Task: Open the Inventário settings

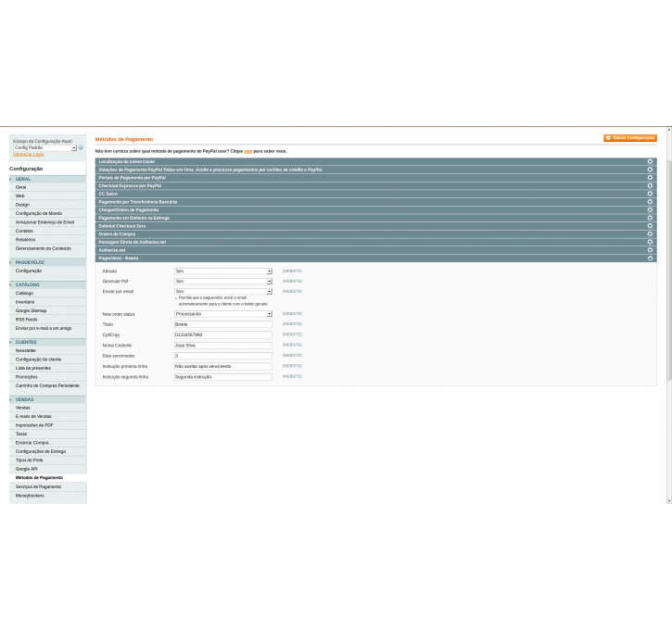Action: (25, 302)
